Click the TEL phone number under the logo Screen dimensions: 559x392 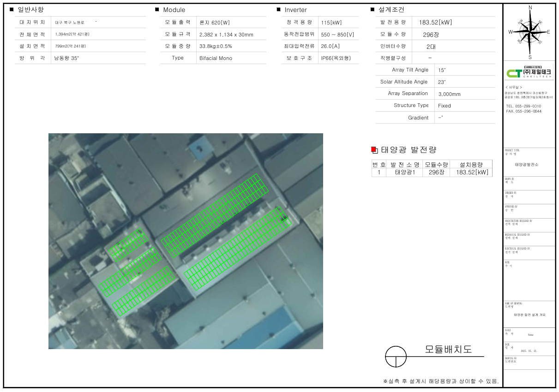(x=523, y=106)
